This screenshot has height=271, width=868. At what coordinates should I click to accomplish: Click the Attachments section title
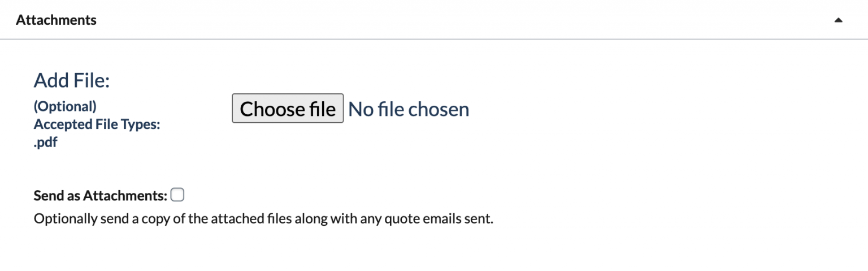tap(56, 20)
